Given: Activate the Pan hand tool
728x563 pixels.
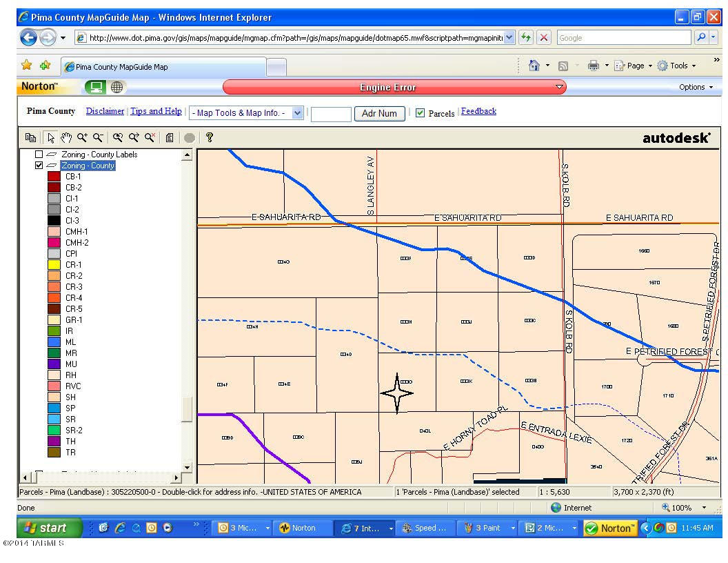Looking at the screenshot, I should [66, 137].
